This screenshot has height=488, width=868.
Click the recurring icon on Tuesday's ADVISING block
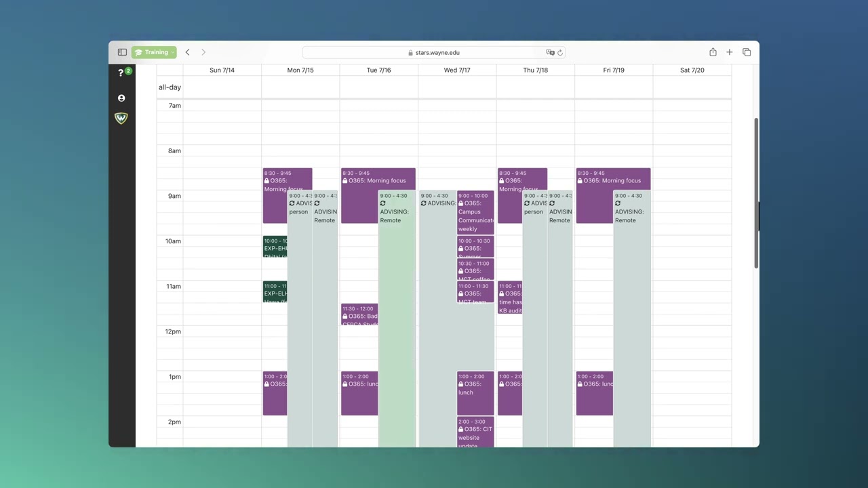pyautogui.click(x=382, y=203)
